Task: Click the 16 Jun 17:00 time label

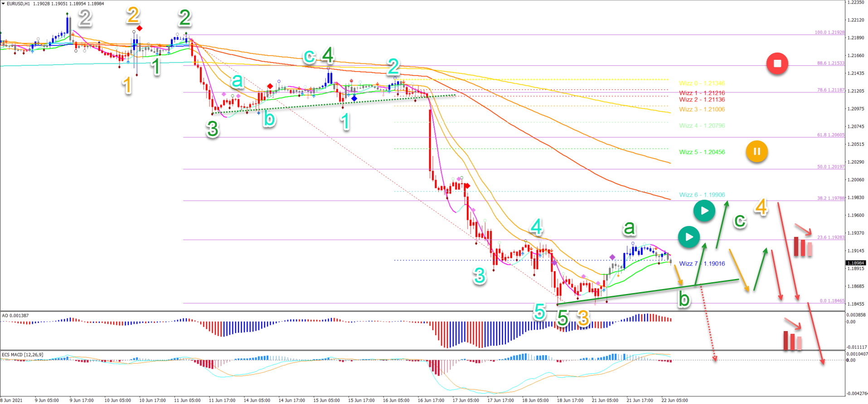Action: tap(431, 400)
